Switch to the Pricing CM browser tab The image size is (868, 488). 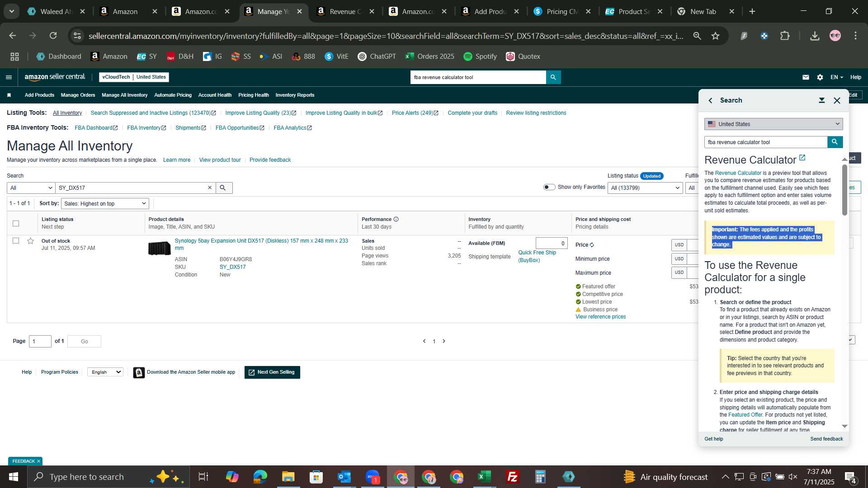click(562, 11)
